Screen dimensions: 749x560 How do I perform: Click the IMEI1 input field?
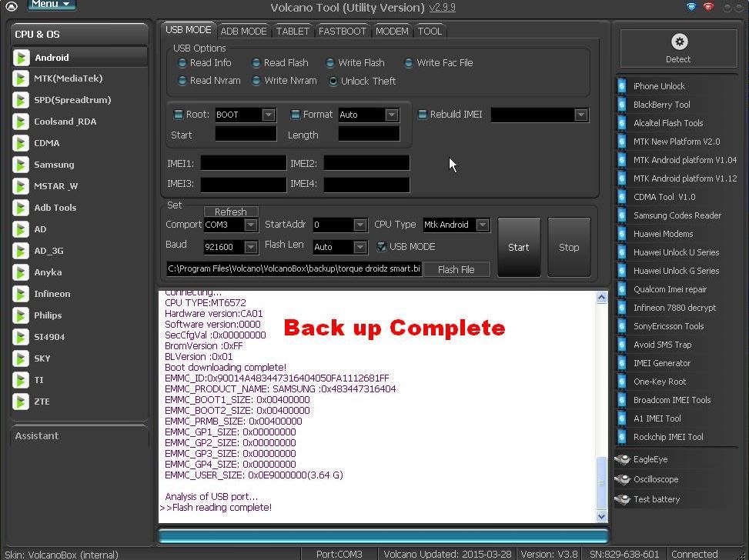[x=243, y=163]
